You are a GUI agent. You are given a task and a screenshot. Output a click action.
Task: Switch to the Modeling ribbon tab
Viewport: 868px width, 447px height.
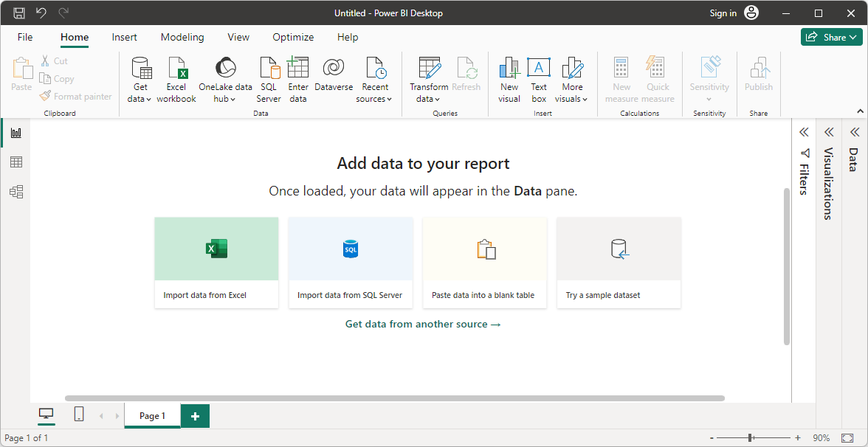182,37
